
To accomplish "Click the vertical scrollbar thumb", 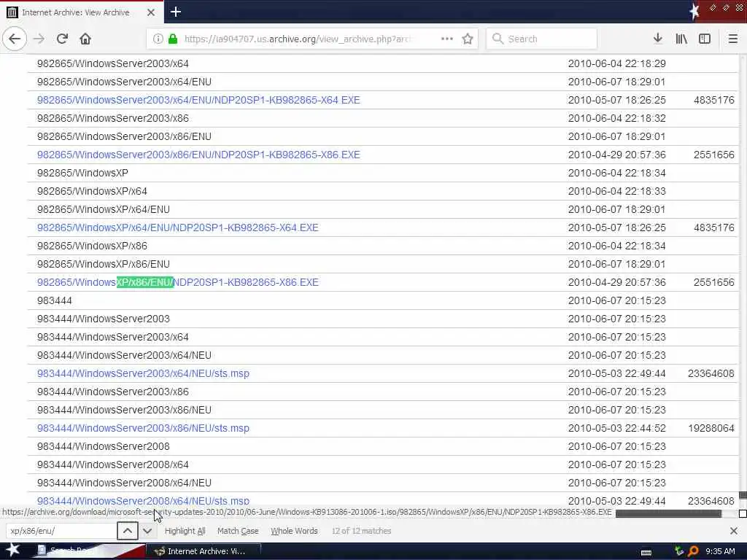I will click(x=743, y=495).
